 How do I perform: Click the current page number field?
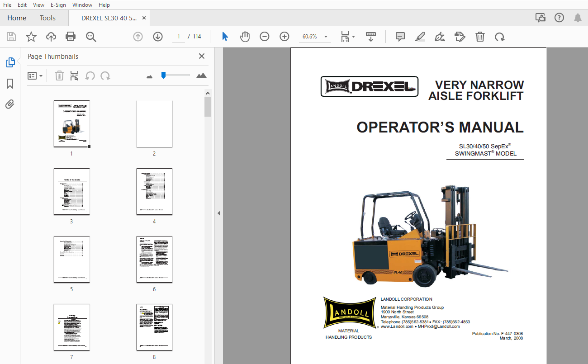pyautogui.click(x=179, y=37)
